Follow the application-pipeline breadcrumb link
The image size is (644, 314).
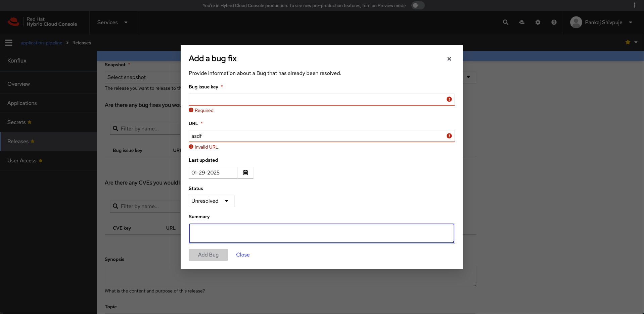[42, 43]
